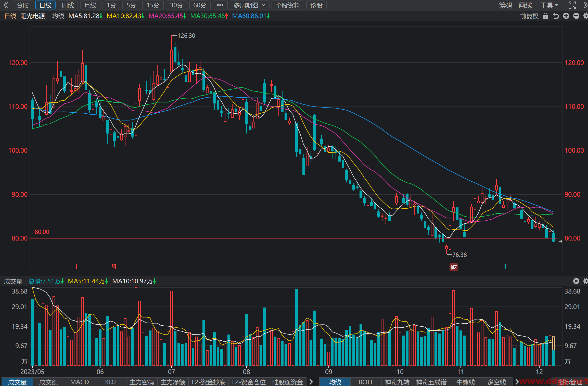The width and height of the screenshot is (588, 386).
Task: Open 工具 dropdown menu
Action: pyautogui.click(x=549, y=5)
